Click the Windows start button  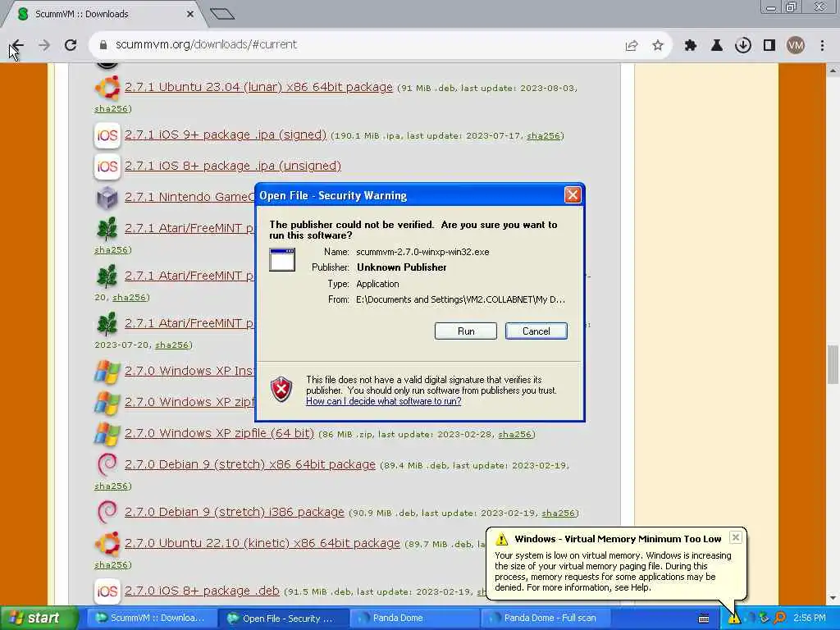pyautogui.click(x=38, y=618)
